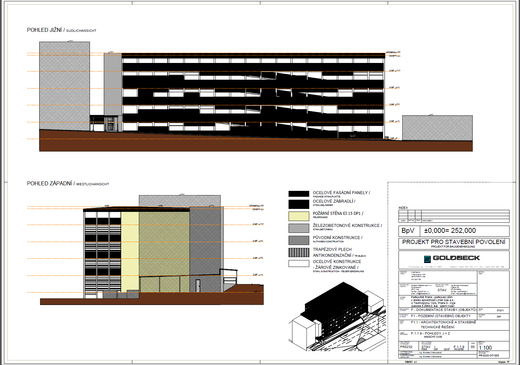Pick the yellow POŽÁRNÍ STĚNA legend swatch

point(299,216)
